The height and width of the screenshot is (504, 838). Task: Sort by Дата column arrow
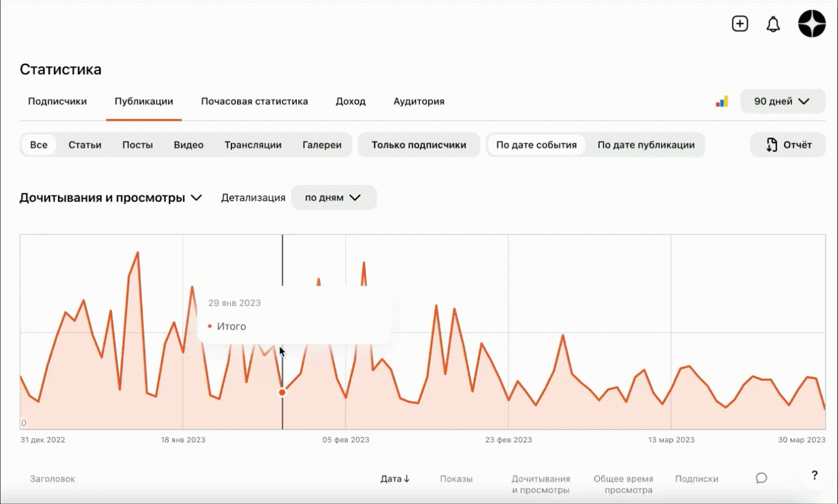click(406, 479)
